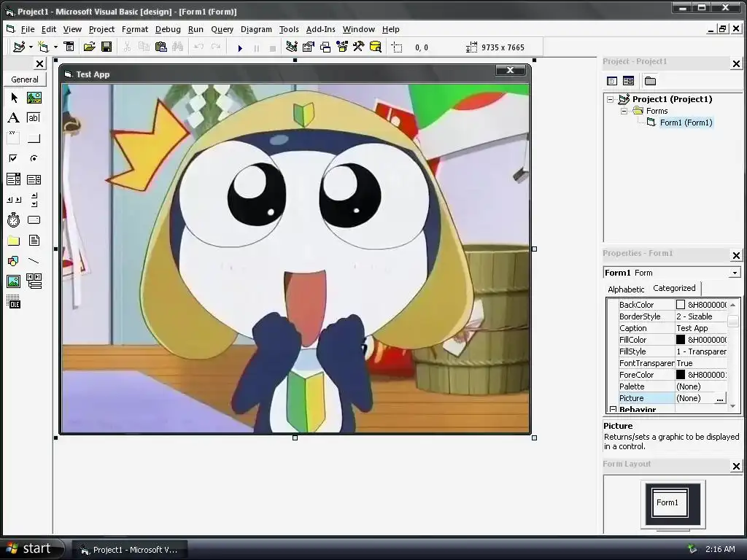Click View Code in Project panel
This screenshot has width=747, height=560.
click(612, 81)
